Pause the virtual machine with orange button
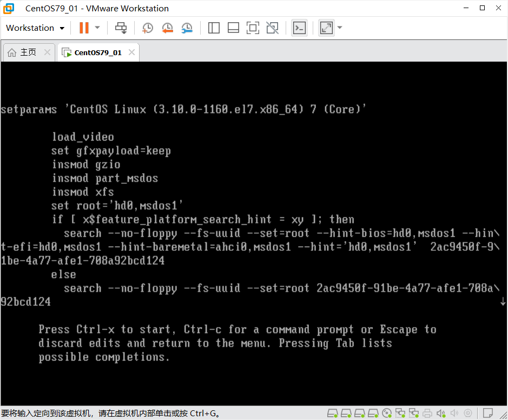Viewport: 508px width, 420px height. 84,28
